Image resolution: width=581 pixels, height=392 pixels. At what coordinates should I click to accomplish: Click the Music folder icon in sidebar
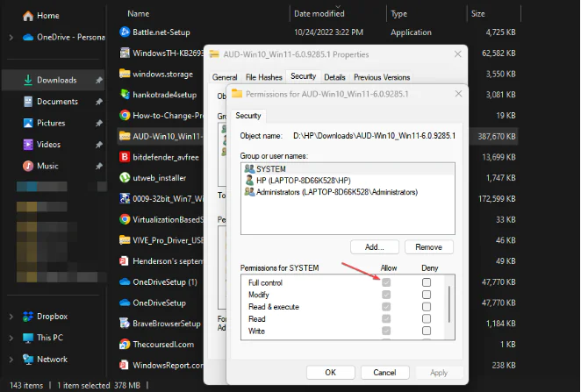(27, 166)
